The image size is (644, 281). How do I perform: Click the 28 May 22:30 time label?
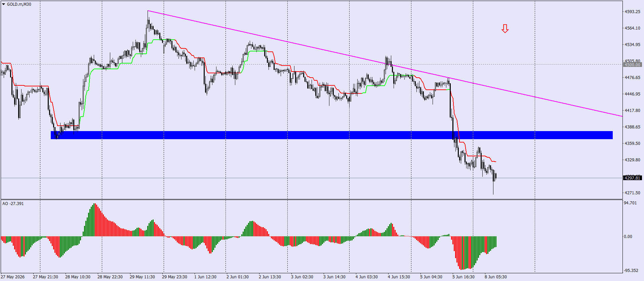[110, 277]
